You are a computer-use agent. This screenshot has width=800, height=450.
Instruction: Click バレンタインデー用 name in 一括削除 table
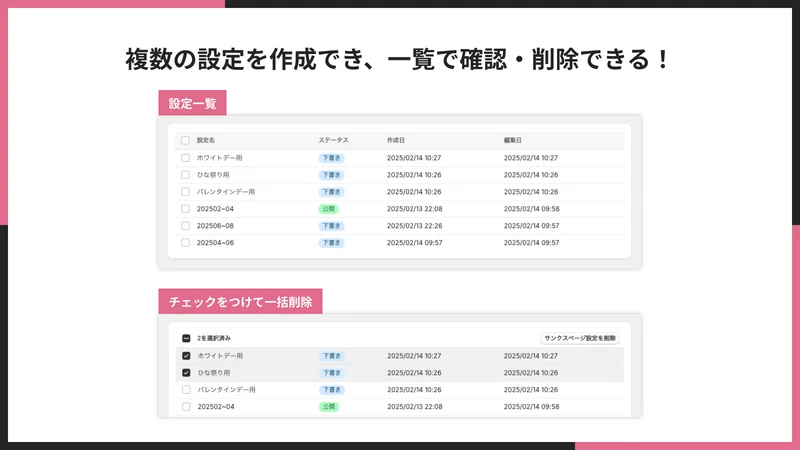(227, 390)
